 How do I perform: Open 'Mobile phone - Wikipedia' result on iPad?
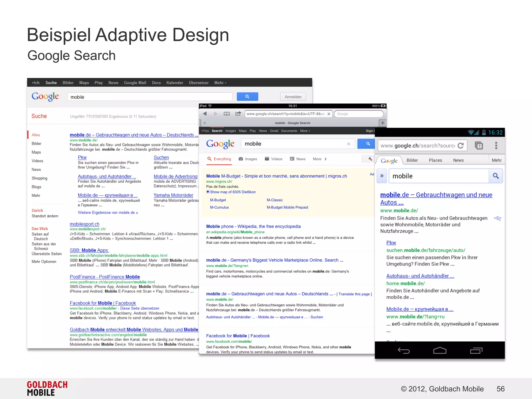pyautogui.click(x=253, y=227)
